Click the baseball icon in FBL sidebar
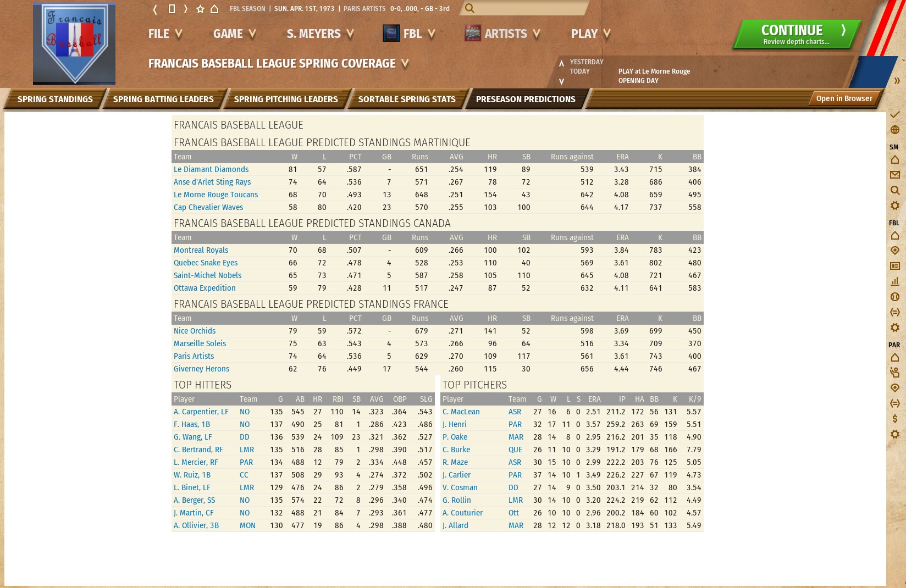This screenshot has width=906, height=588. pos(894,297)
